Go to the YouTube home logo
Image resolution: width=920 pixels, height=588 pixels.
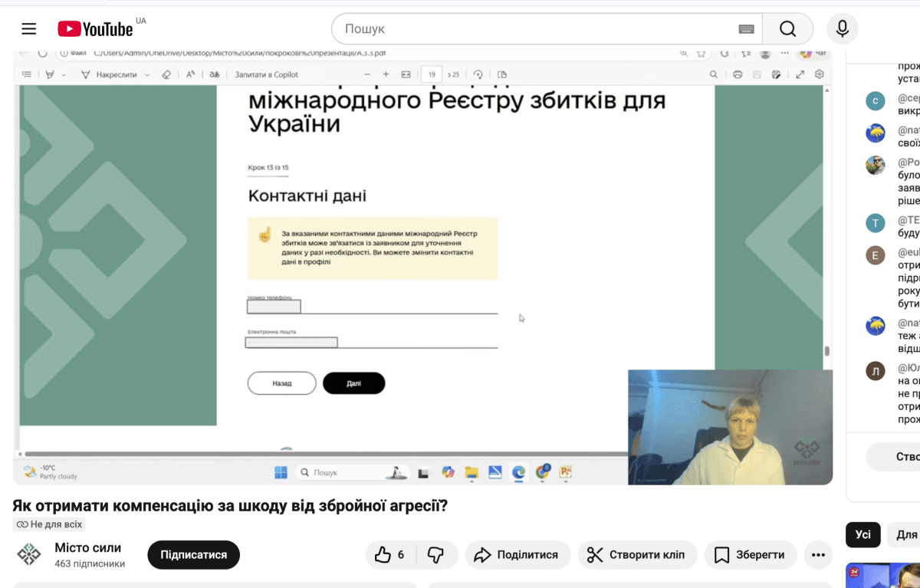pyautogui.click(x=95, y=29)
